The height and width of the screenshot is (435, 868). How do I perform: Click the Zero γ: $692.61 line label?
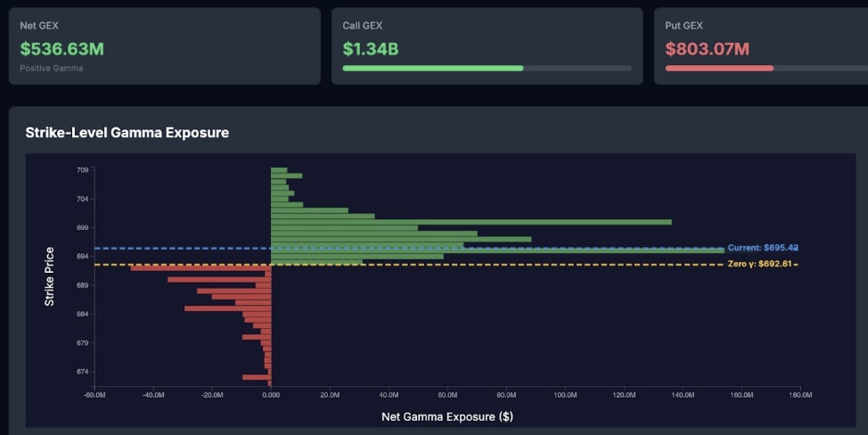pyautogui.click(x=759, y=264)
